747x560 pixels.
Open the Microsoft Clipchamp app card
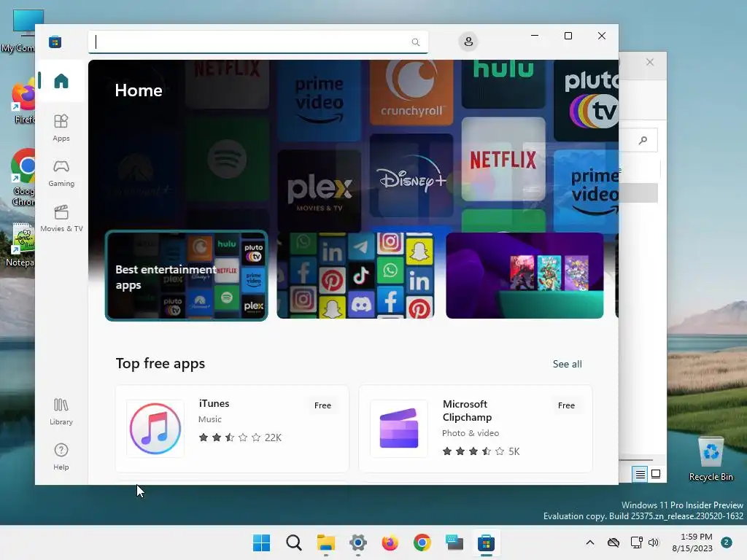tap(476, 429)
